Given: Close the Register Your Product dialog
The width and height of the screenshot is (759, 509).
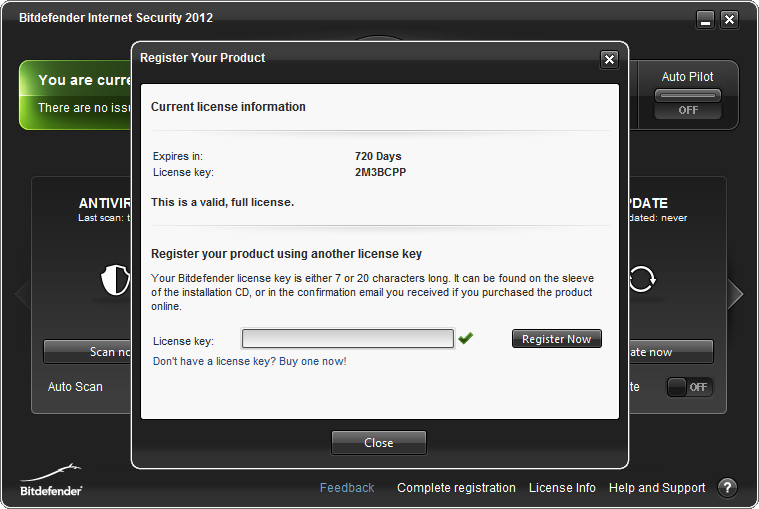Looking at the screenshot, I should click(609, 60).
